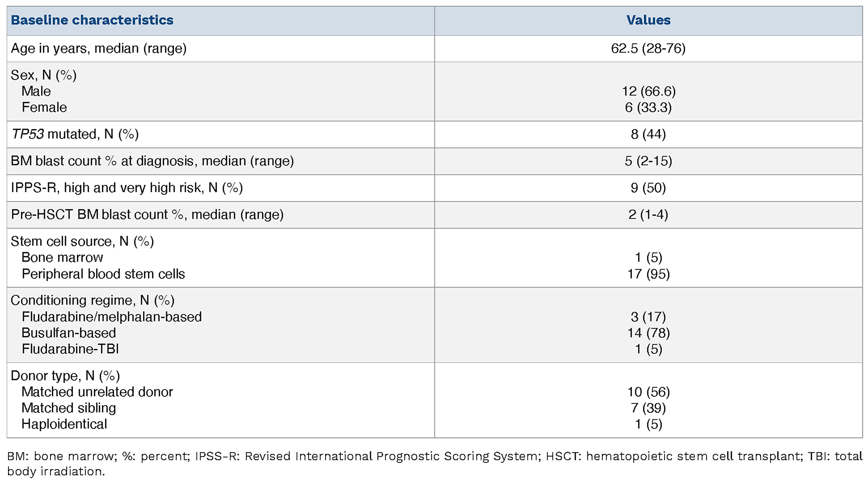Click the abbreviations footnote below the table
The image size is (868, 487).
click(434, 464)
